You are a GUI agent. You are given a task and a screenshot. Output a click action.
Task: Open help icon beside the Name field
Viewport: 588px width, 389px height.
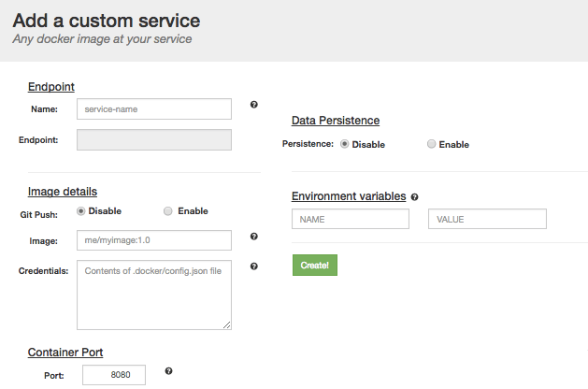(254, 105)
